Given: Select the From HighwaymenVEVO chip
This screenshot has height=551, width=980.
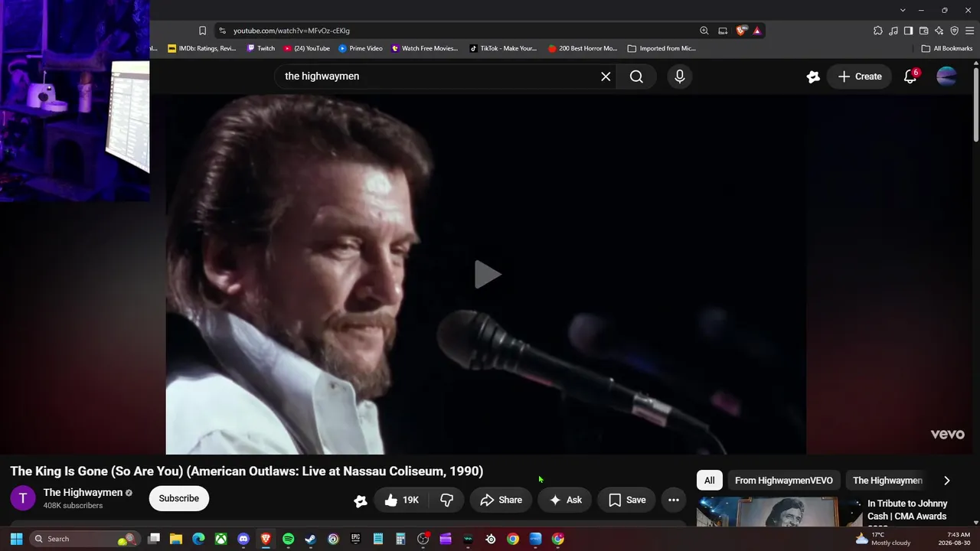Looking at the screenshot, I should [784, 481].
